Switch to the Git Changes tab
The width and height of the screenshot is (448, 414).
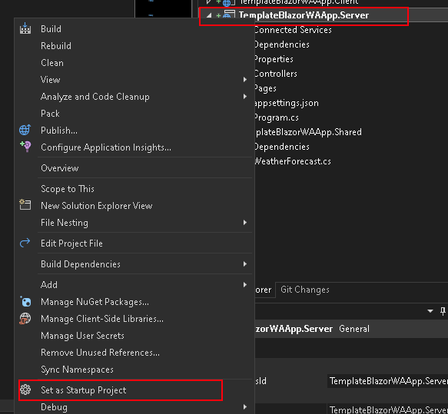pyautogui.click(x=305, y=290)
